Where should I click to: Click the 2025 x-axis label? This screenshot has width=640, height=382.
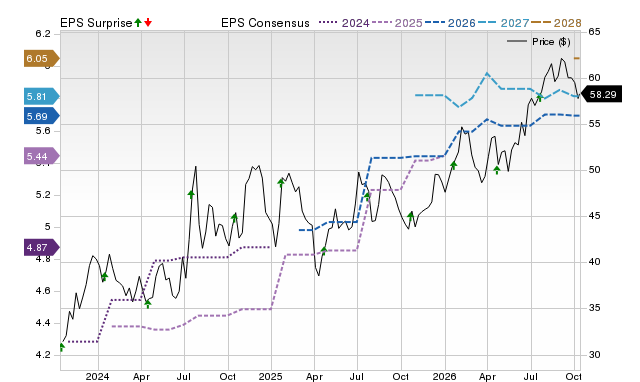271,376
